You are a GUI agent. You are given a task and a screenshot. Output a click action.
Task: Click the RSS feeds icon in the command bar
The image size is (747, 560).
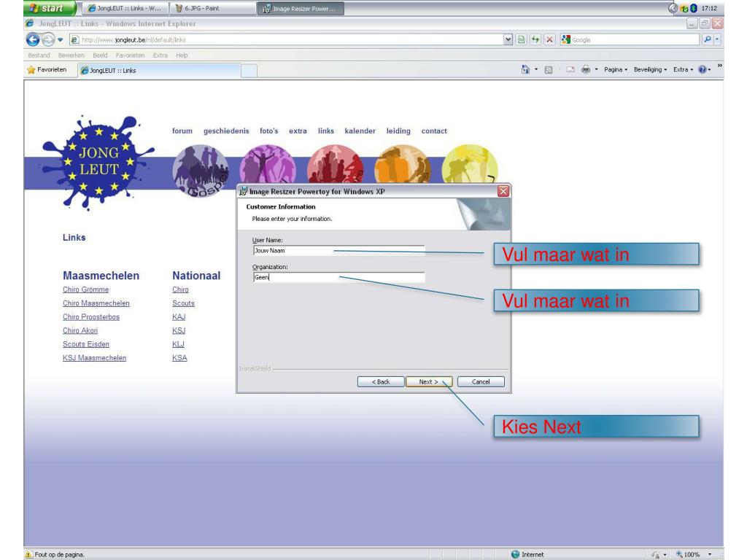coord(549,69)
